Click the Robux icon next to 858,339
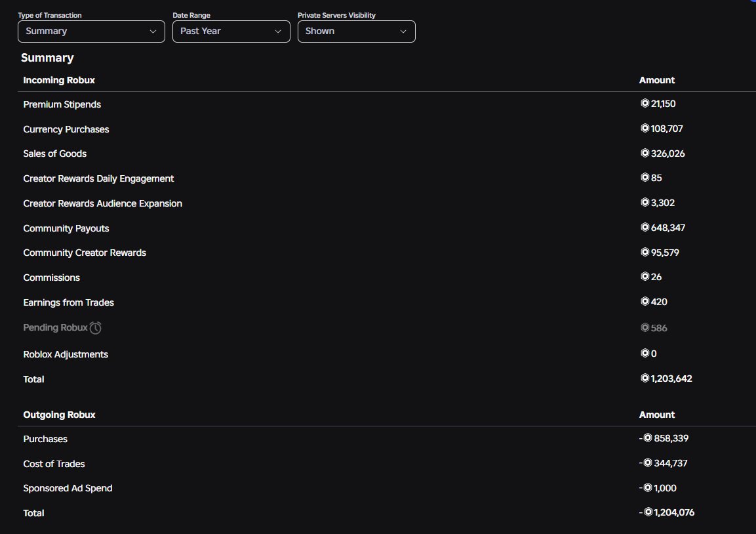 coord(648,438)
